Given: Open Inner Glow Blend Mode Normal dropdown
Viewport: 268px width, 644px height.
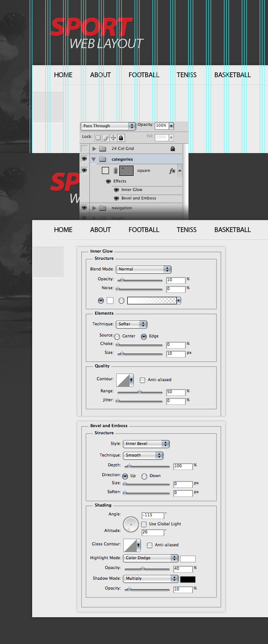Looking at the screenshot, I should (144, 269).
